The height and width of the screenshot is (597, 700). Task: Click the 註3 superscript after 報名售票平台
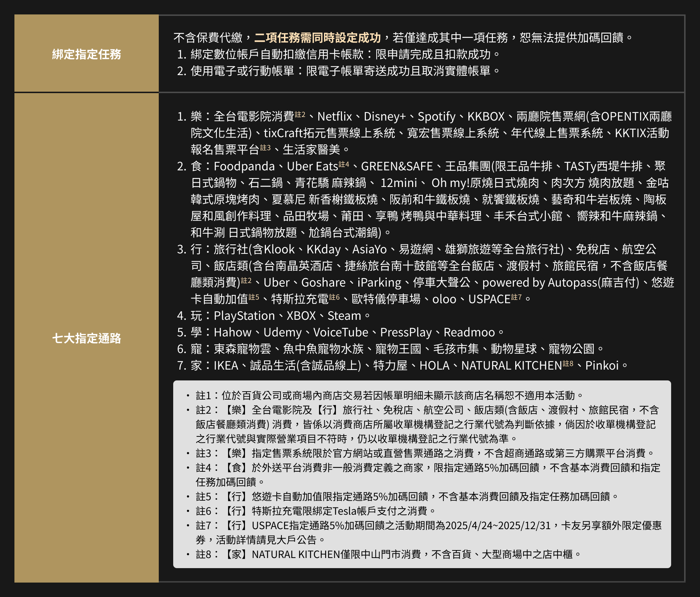pos(265,148)
